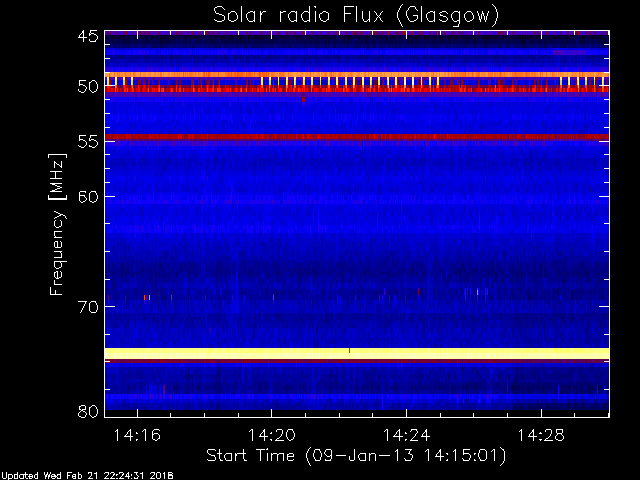640x480 pixels.
Task: Click the 60 frequency tick label
Action: (88, 197)
